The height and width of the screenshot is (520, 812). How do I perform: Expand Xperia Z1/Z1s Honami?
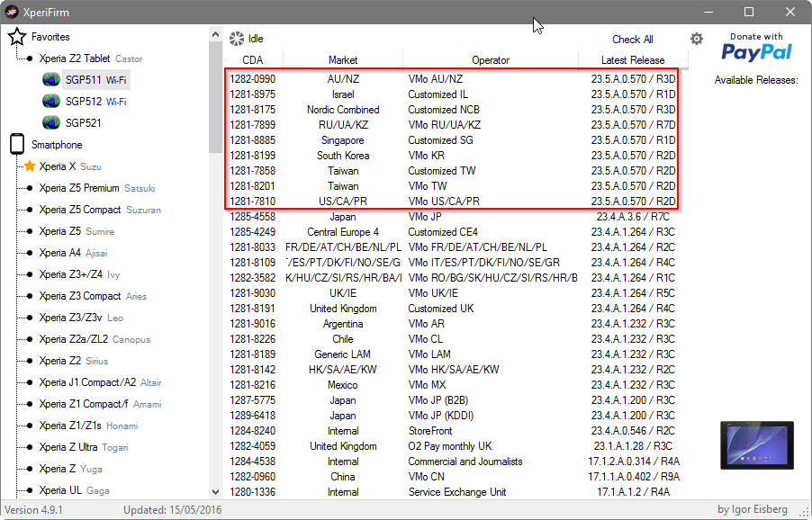[88, 426]
